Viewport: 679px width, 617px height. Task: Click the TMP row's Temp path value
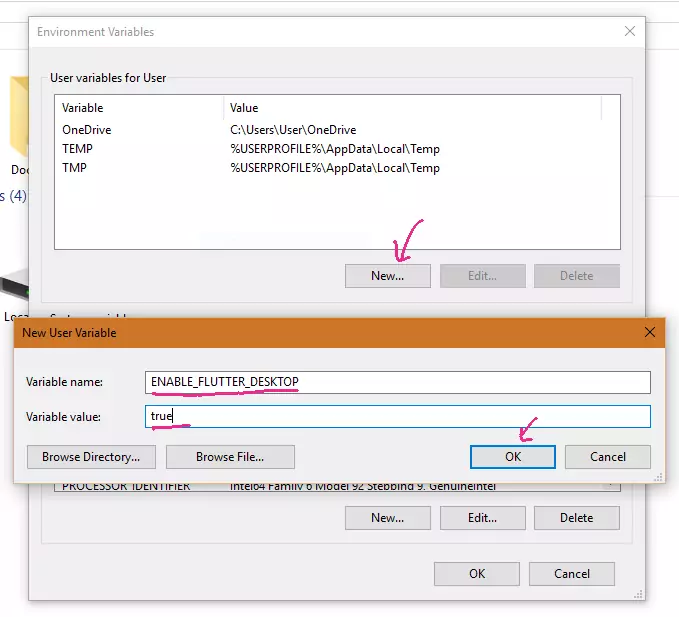tap(335, 168)
